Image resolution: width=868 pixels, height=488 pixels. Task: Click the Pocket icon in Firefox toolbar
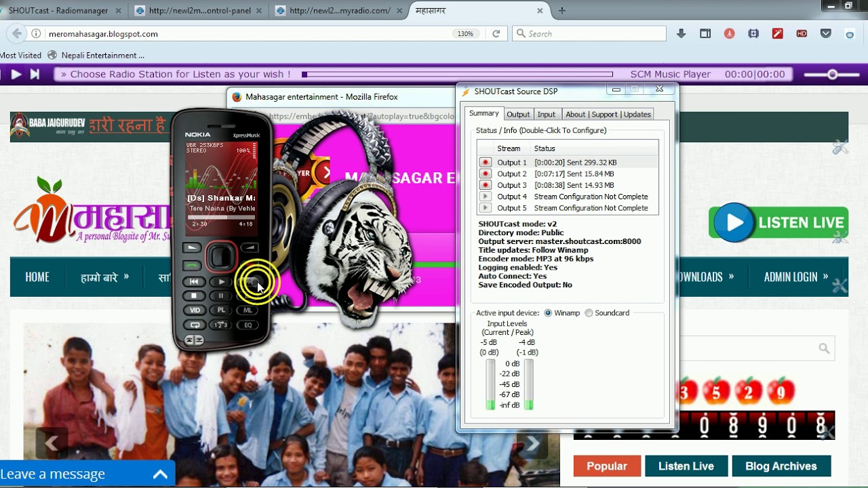[x=826, y=33]
